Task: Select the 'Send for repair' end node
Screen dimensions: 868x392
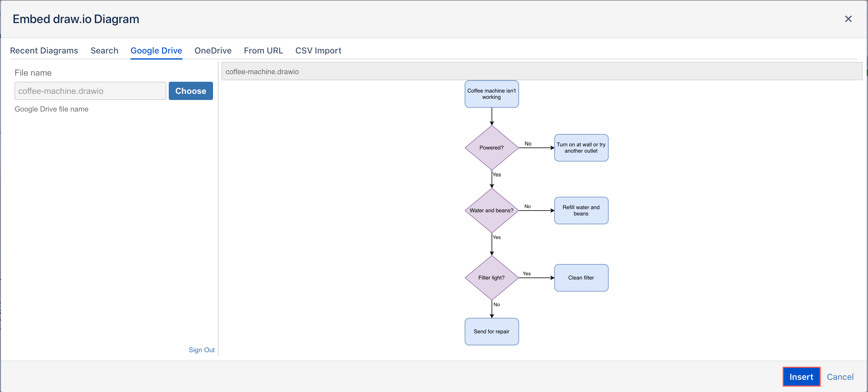Action: tap(492, 332)
